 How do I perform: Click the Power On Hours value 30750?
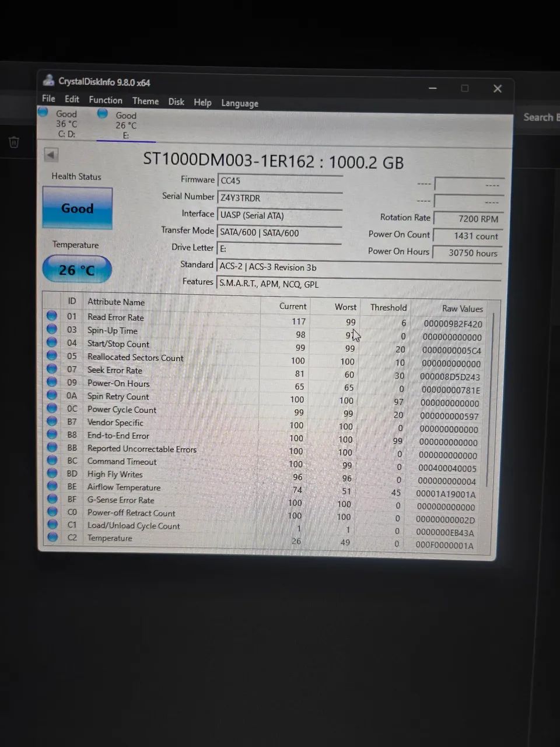(x=468, y=253)
